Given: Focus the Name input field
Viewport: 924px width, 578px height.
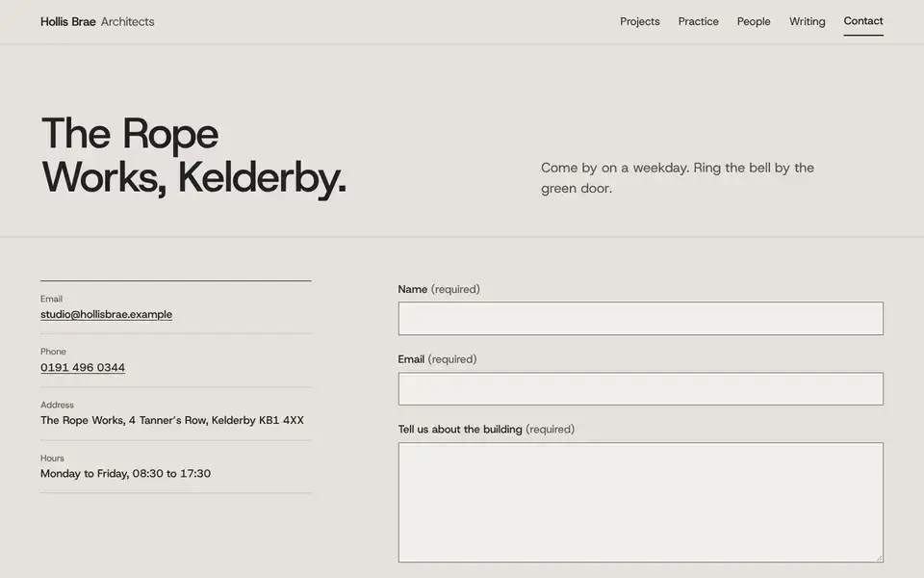Looking at the screenshot, I should (641, 319).
